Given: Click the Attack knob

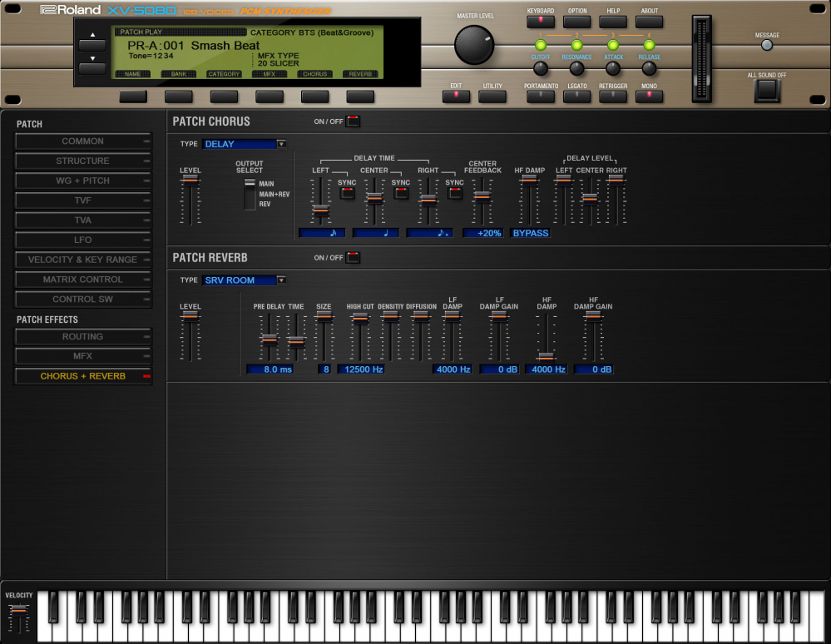Looking at the screenshot, I should click(613, 68).
